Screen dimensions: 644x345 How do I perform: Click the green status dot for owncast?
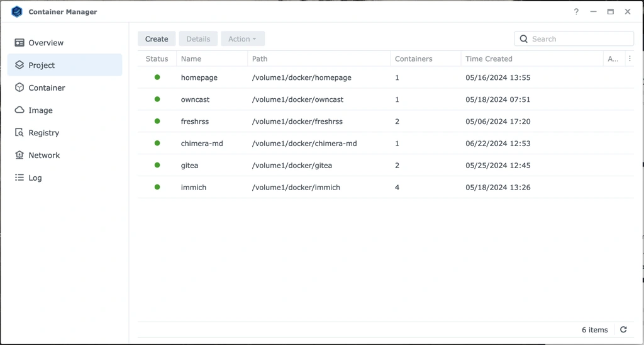tap(157, 99)
